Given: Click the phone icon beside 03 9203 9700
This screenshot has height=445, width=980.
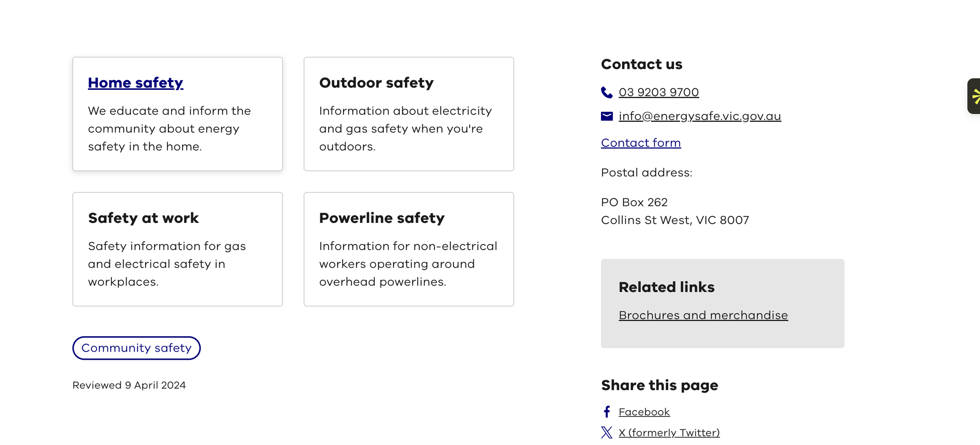Looking at the screenshot, I should pyautogui.click(x=606, y=93).
